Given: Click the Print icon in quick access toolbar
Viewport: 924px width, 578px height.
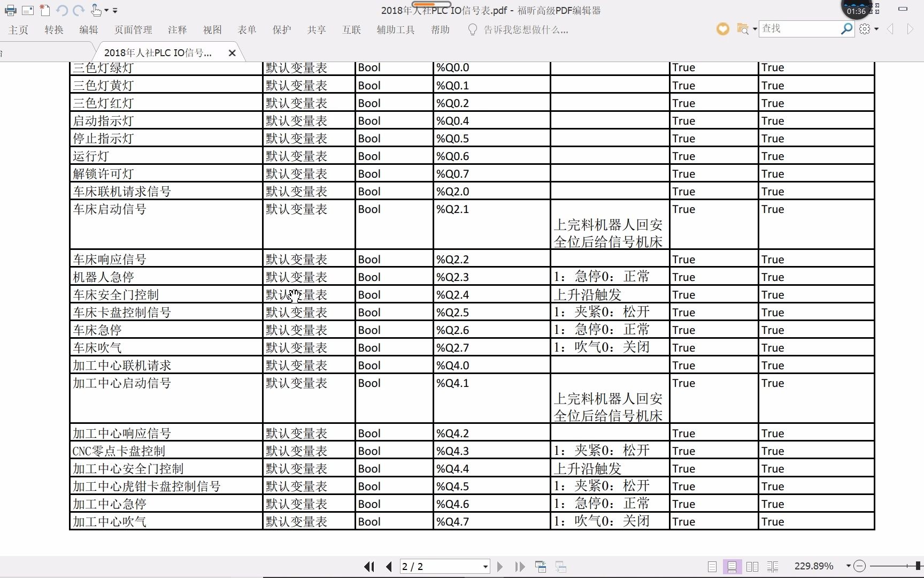Looking at the screenshot, I should click(x=10, y=10).
